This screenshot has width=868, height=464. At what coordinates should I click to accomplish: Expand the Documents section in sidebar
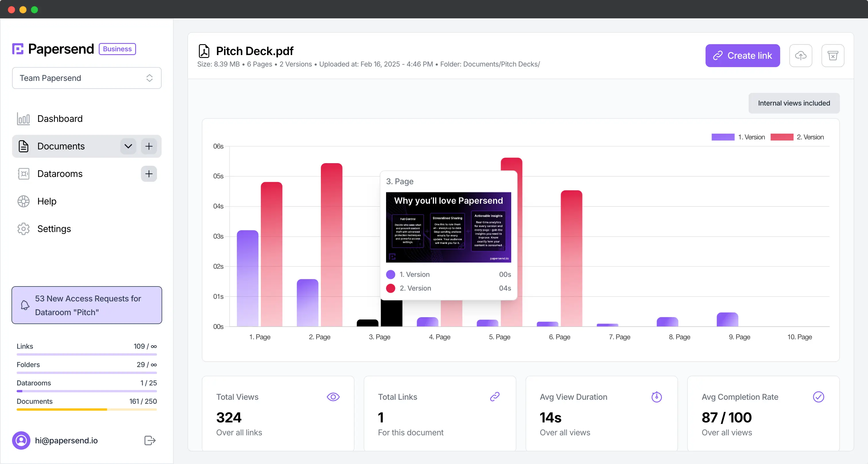[x=129, y=146]
